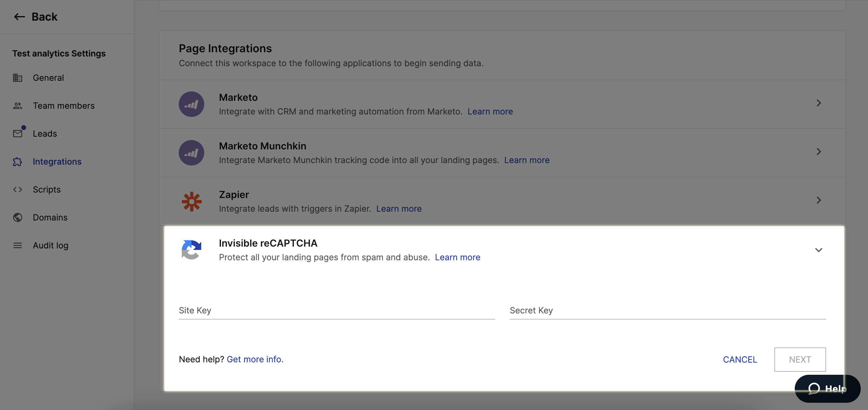Click the Back label text
This screenshot has width=868, height=410.
[x=44, y=16]
